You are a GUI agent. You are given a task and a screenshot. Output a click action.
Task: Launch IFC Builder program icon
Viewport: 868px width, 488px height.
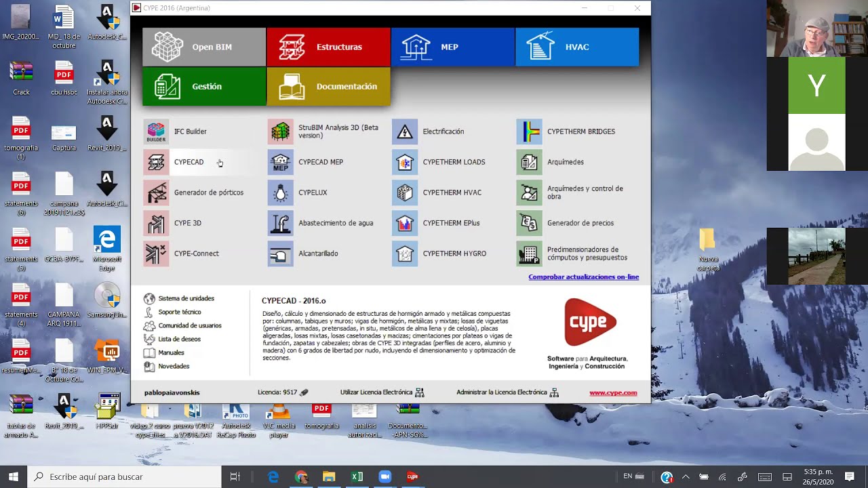point(156,131)
